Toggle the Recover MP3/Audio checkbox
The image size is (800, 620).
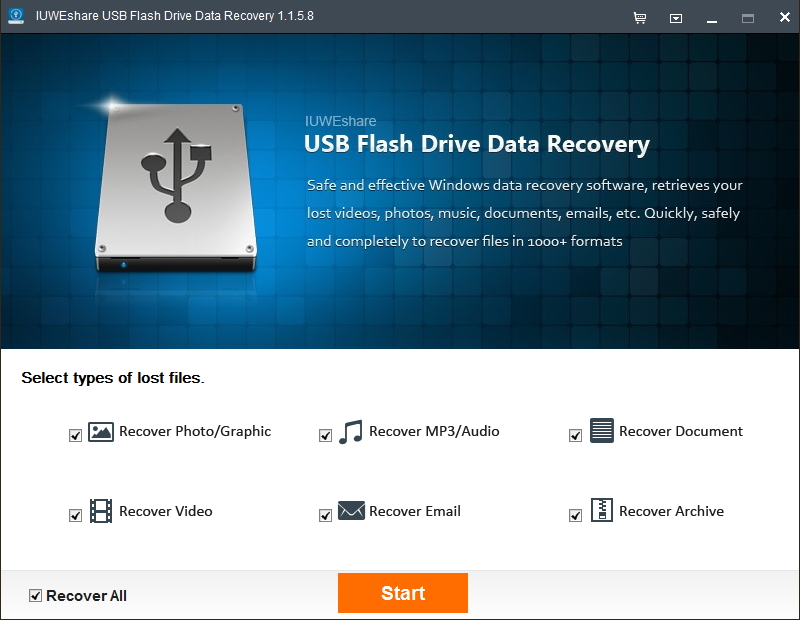pos(325,435)
